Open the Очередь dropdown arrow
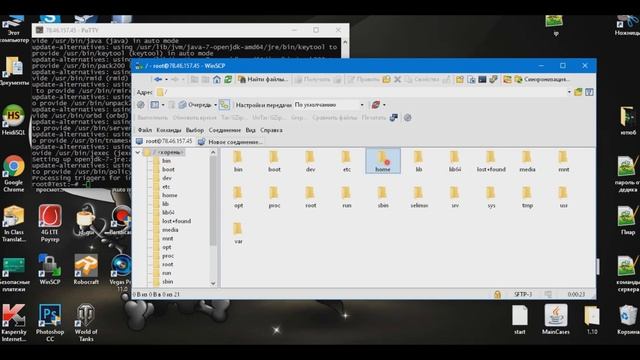This screenshot has width=640, height=360. click(x=215, y=105)
